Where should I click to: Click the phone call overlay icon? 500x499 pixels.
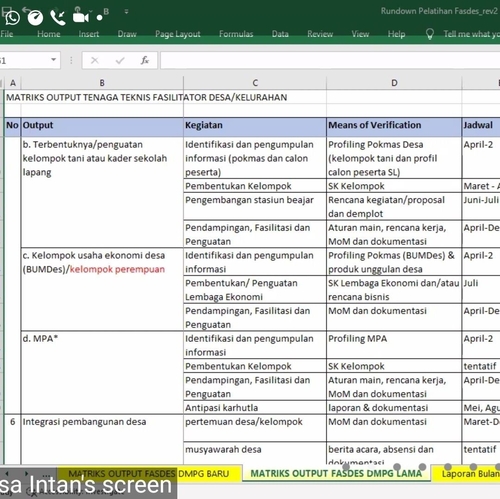click(58, 18)
